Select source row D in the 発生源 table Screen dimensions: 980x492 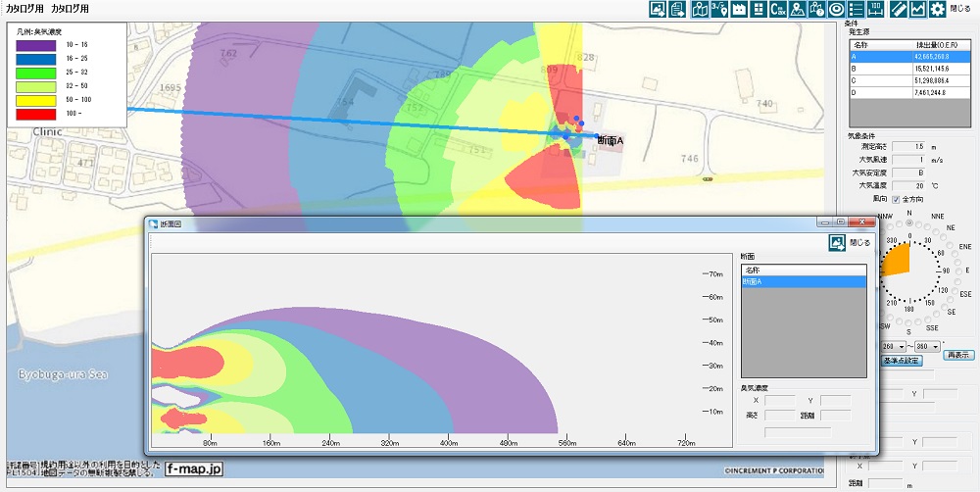(x=910, y=92)
